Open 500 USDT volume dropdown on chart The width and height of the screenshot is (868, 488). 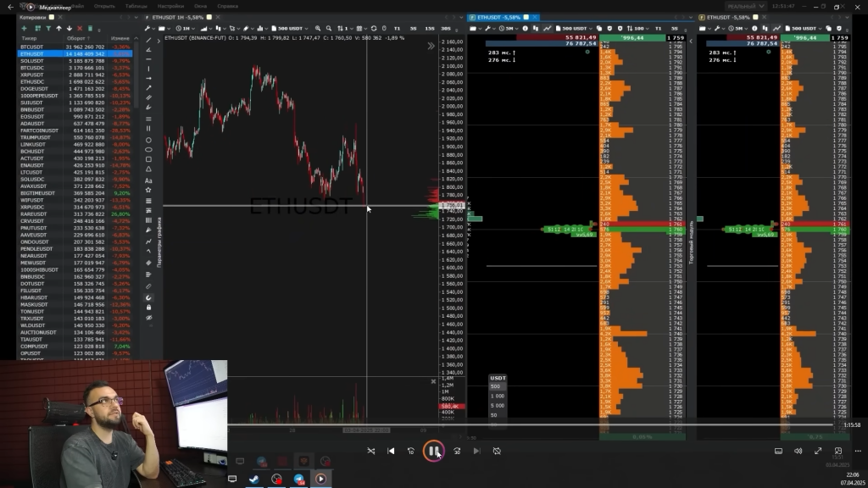(289, 28)
